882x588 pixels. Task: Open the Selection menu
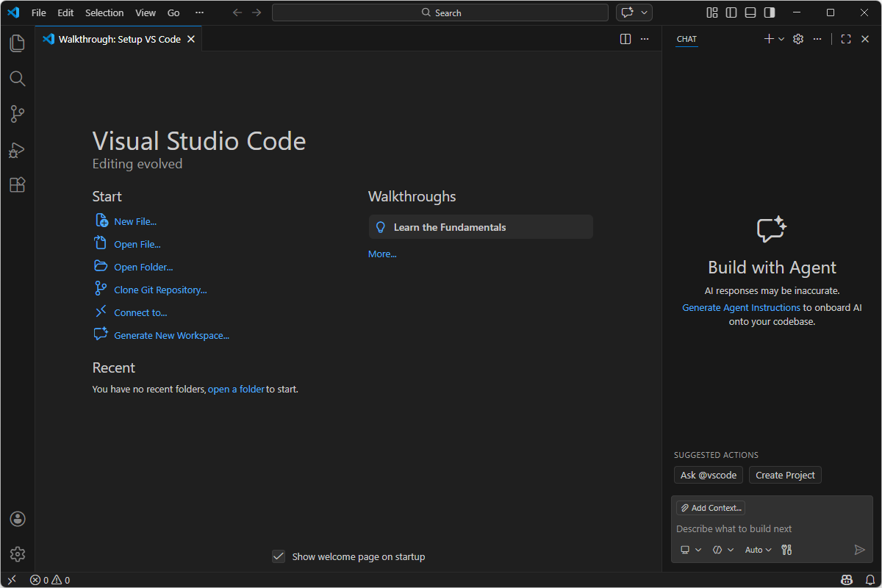[104, 12]
